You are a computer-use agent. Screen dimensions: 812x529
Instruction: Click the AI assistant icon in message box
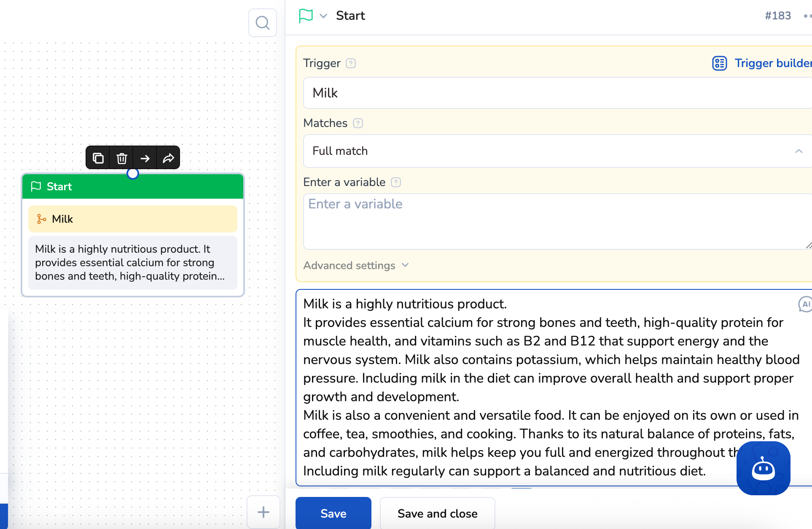click(805, 304)
